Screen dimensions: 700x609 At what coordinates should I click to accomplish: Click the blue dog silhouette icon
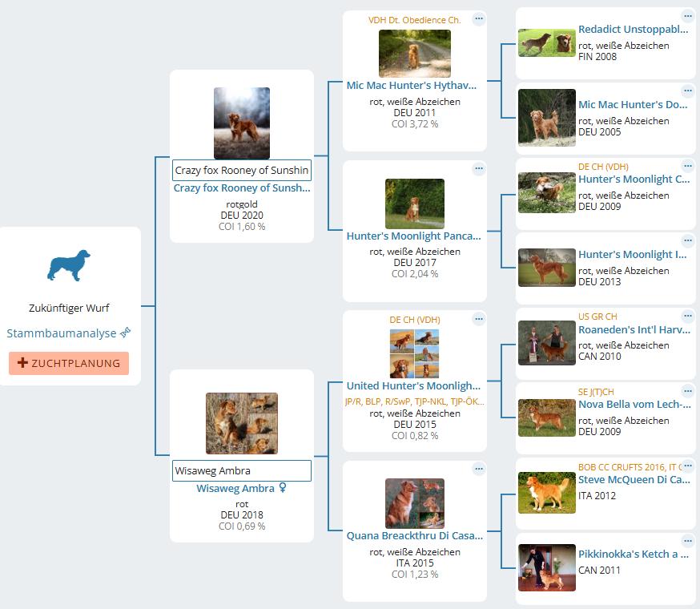coord(69,265)
